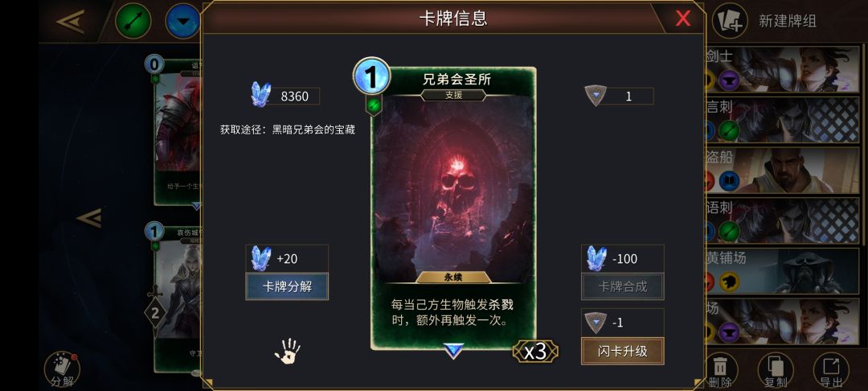This screenshot has width=868, height=391.
Task: Select the 黄铺场 deck entry
Action: (x=782, y=270)
